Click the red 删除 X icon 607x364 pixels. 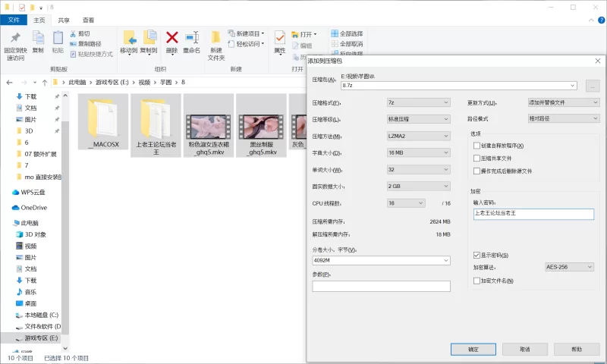pos(172,37)
